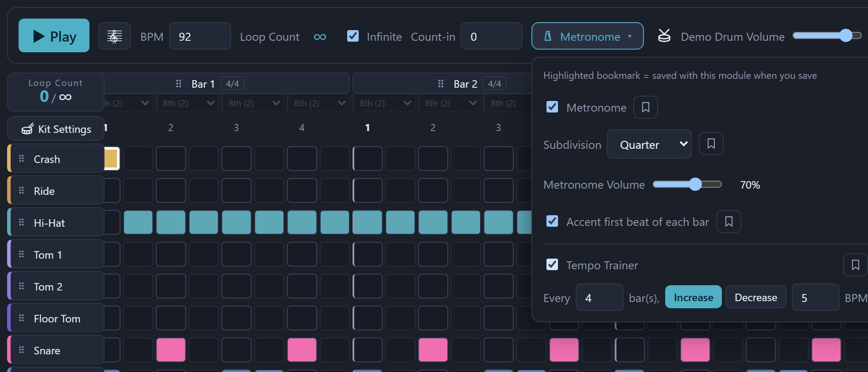Viewport: 868px width, 372px height.
Task: Select the Decrease tempo option
Action: click(x=756, y=297)
